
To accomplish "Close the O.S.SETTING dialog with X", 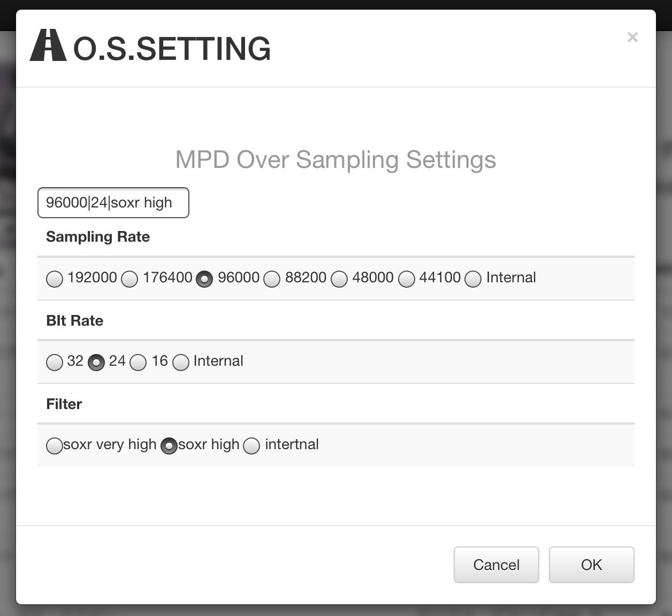I will coord(632,37).
